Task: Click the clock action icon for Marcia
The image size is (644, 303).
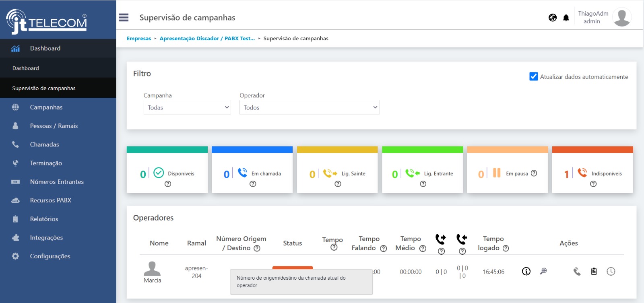Action: [x=611, y=271]
